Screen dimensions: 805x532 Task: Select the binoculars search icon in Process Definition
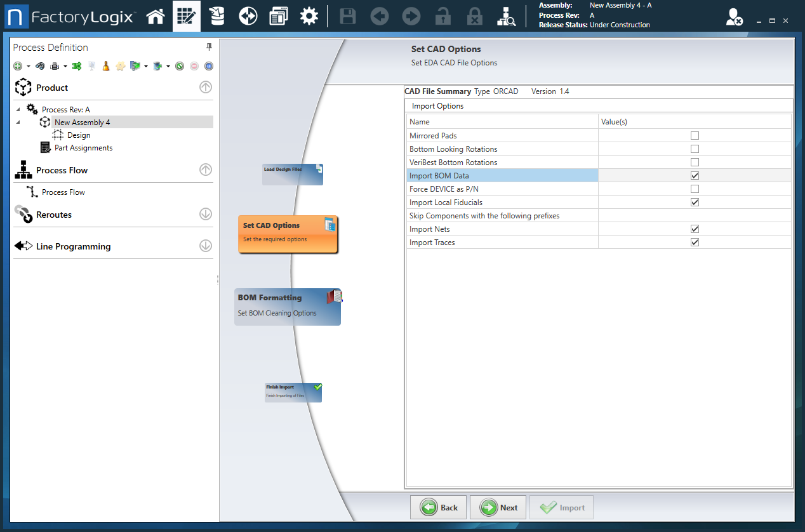point(39,65)
